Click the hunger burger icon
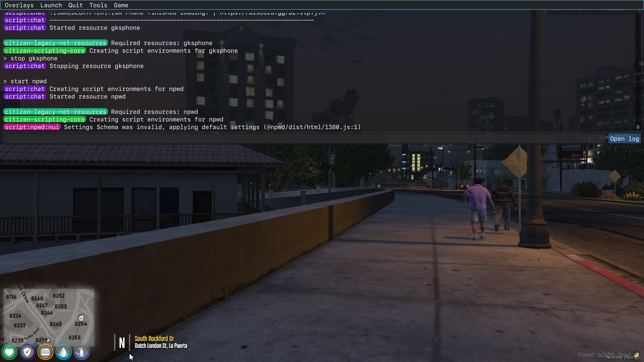Image resolution: width=644 pixels, height=362 pixels. tap(45, 352)
